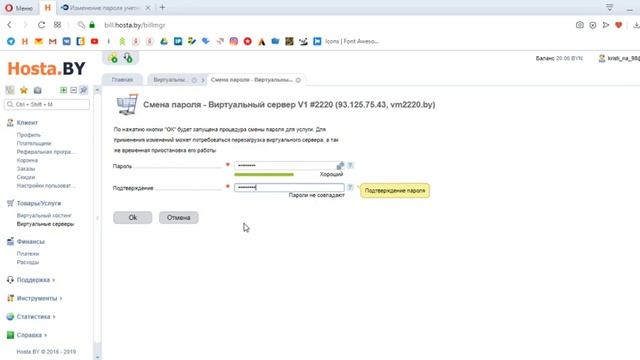640x360 pixels.
Task: Click the sidebar collapse arrow at top
Action: [97, 90]
